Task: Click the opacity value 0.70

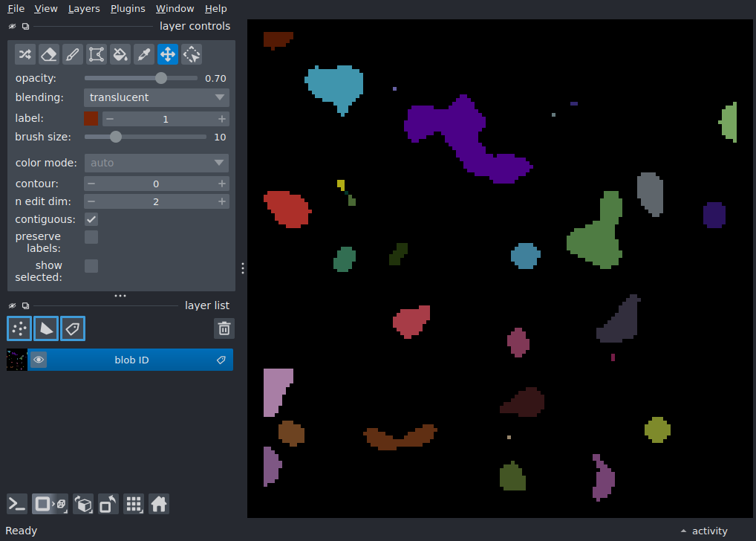Action: tap(215, 79)
